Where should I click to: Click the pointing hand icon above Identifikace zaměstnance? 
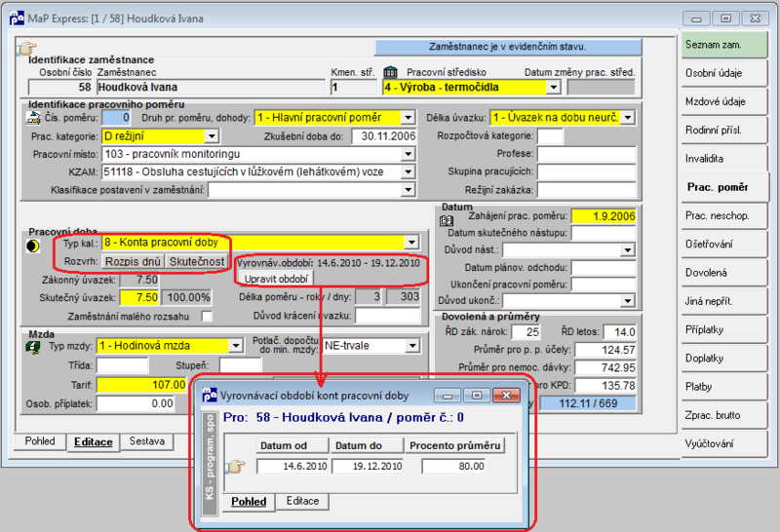[x=27, y=48]
